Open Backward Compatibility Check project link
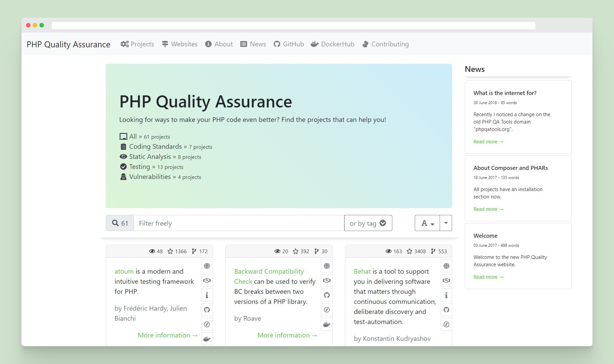 [x=269, y=276]
